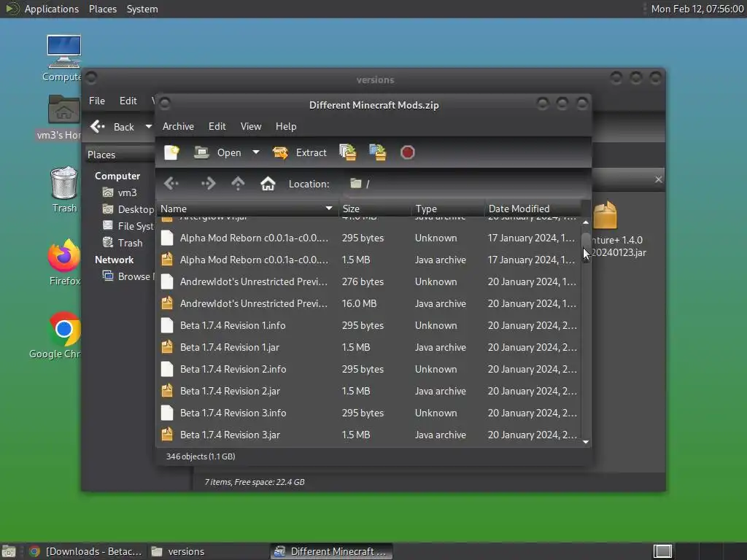Select Beta 1.7.4 Revision 3.info

tap(368, 413)
